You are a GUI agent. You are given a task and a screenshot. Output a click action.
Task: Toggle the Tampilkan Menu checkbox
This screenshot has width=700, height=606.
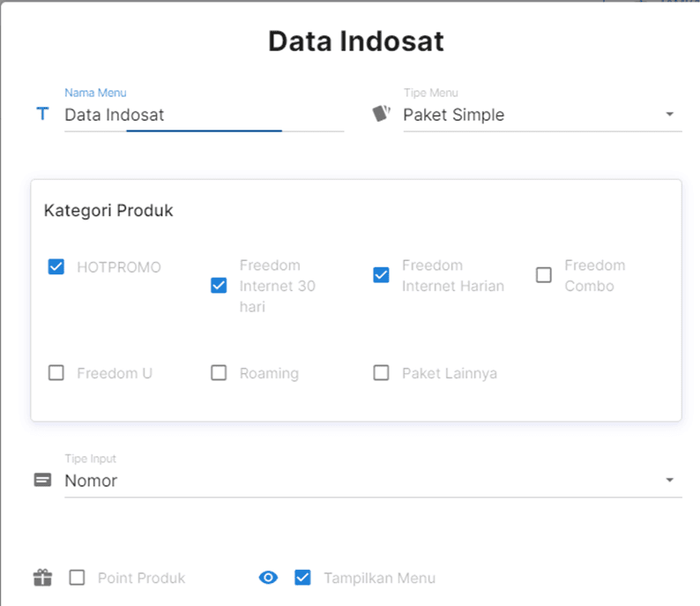302,578
